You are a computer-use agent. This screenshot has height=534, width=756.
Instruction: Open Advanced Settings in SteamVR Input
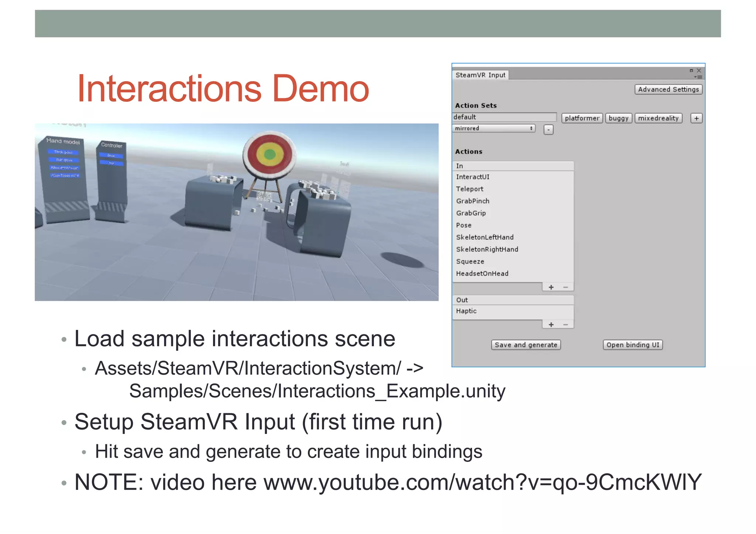point(668,89)
